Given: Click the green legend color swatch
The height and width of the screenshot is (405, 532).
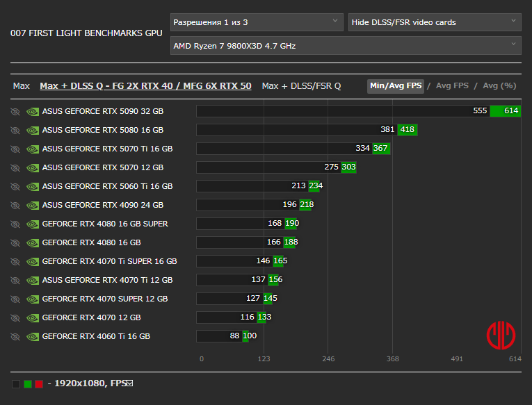Looking at the screenshot, I should tap(28, 384).
